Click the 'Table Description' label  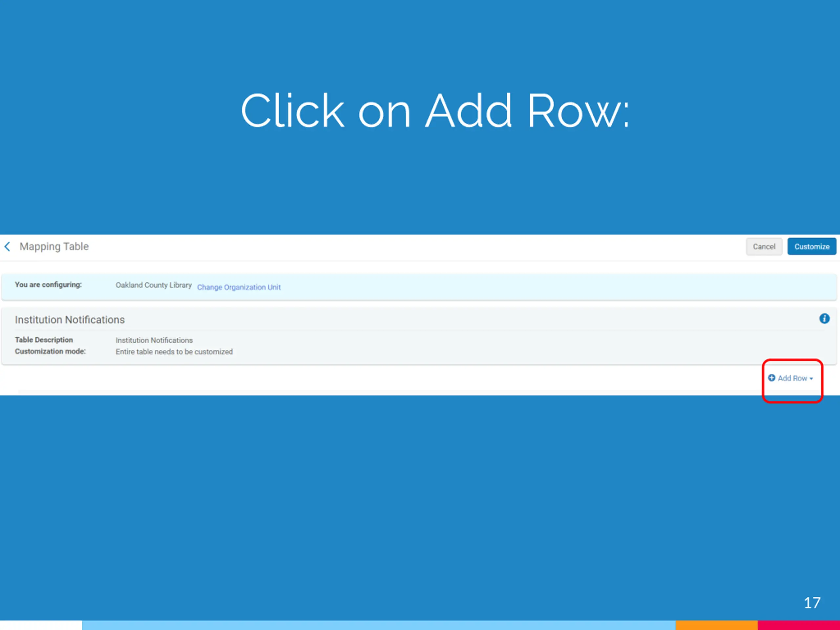[44, 340]
